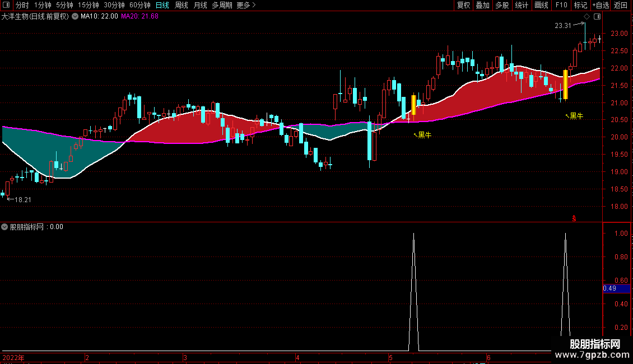Select the 5分钟 period tab

point(64,5)
